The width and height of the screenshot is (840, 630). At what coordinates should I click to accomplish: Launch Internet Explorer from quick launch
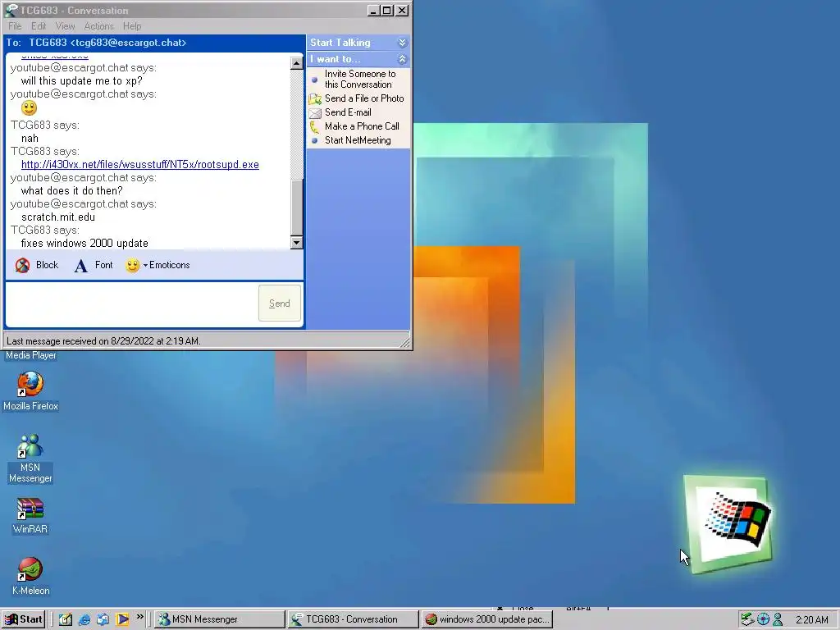point(84,619)
